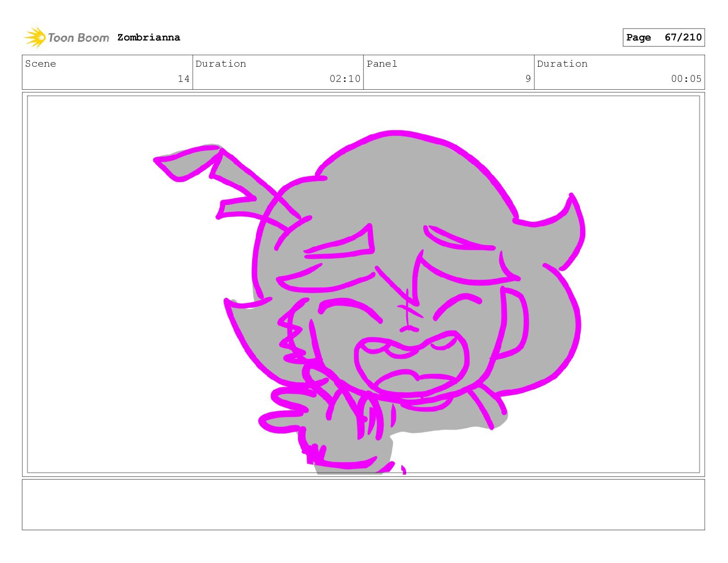Image resolution: width=728 pixels, height=563 pixels.
Task: Click the empty notes box below panel
Action: (x=364, y=505)
